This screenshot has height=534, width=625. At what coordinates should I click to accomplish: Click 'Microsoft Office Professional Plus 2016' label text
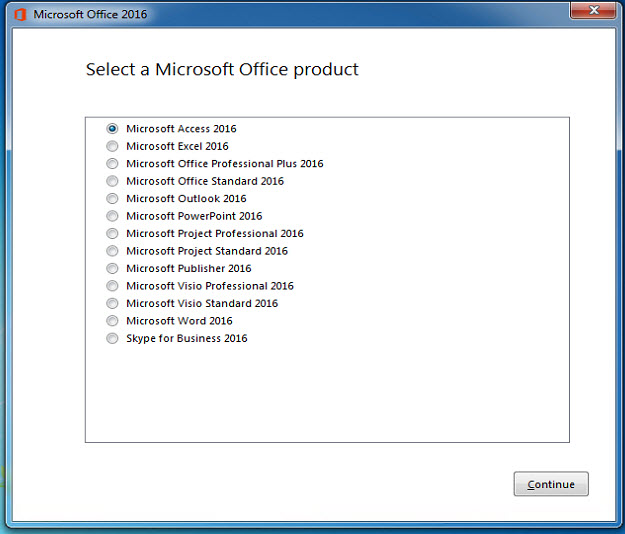[225, 164]
